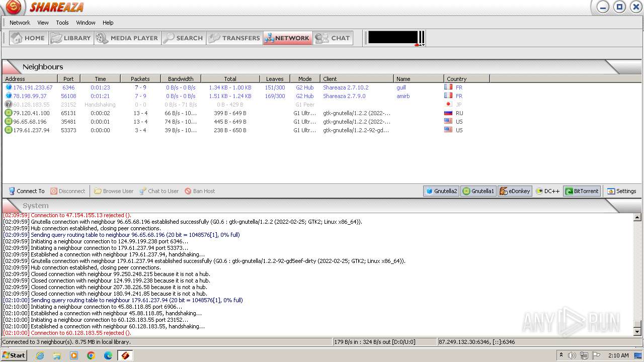Open the View menu
Viewport: 644px width, 362px height.
tap(43, 23)
